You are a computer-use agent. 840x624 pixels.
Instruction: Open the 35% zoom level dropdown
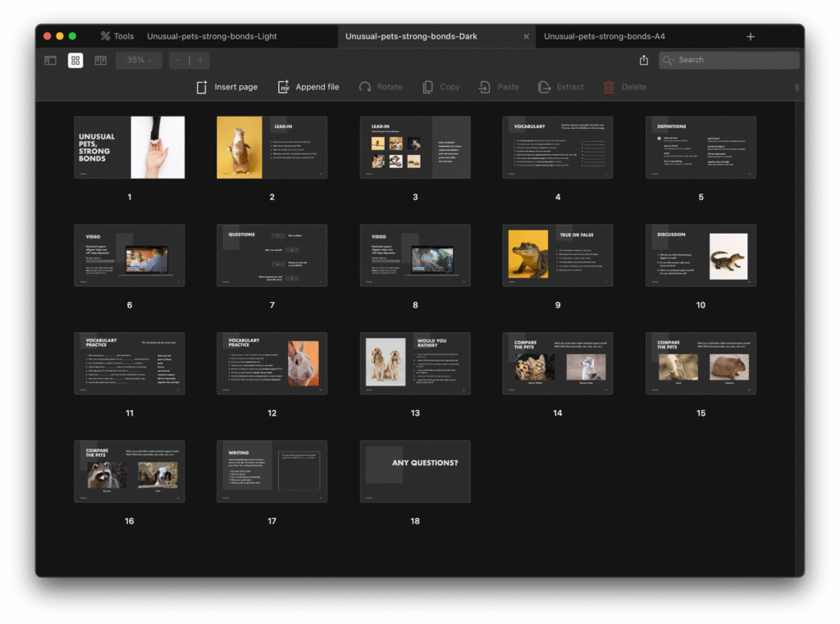139,60
